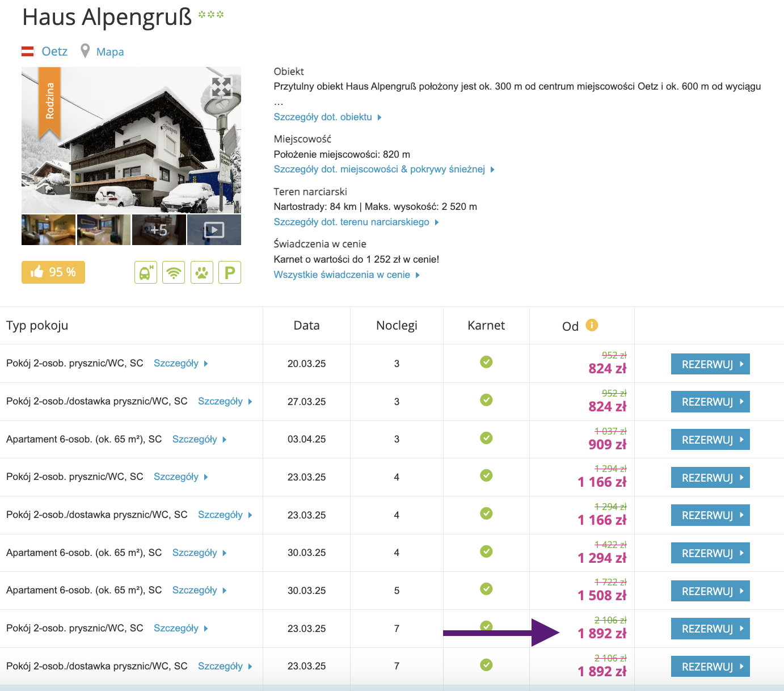Click the ski bus amenity icon
The width and height of the screenshot is (784, 691).
point(146,272)
